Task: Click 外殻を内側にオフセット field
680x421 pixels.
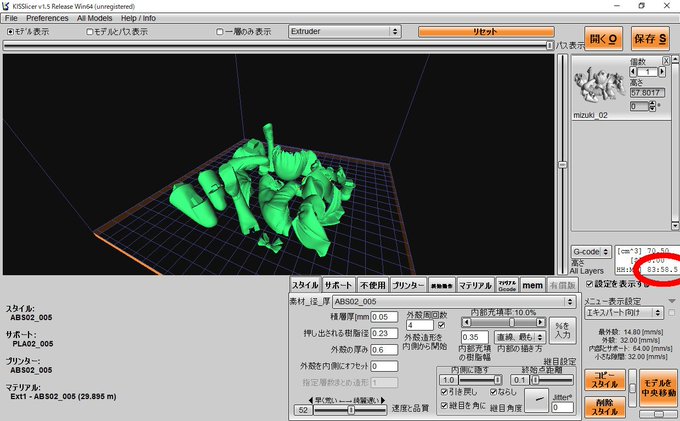Action: pyautogui.click(x=384, y=366)
